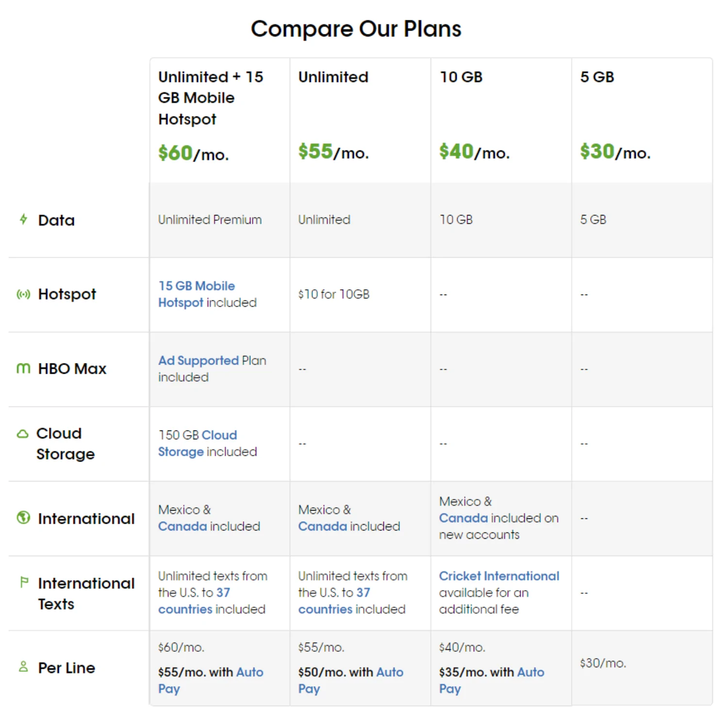Click the Compare Our Plans title
Viewport: 728px width, 728px height.
tap(357, 29)
